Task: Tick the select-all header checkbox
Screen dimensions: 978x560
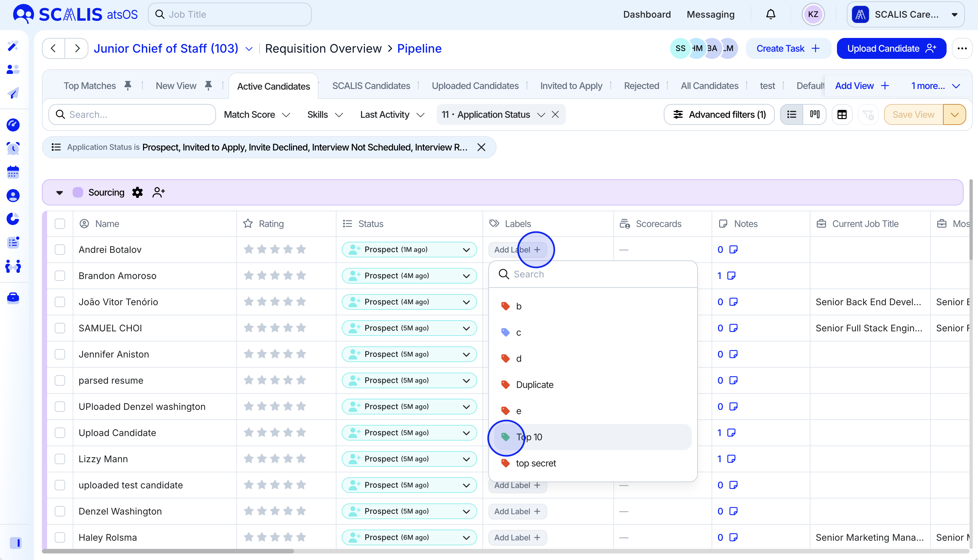Action: coord(60,224)
